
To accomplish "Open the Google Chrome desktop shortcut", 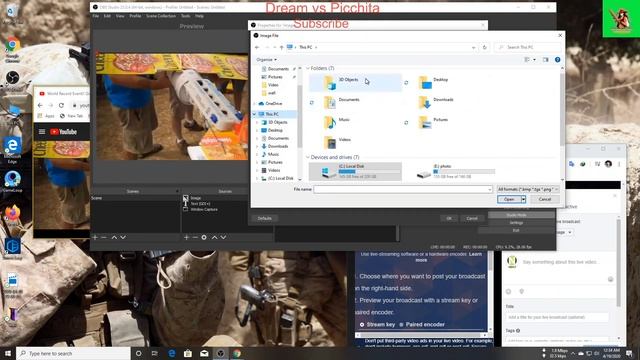I will coord(12,50).
